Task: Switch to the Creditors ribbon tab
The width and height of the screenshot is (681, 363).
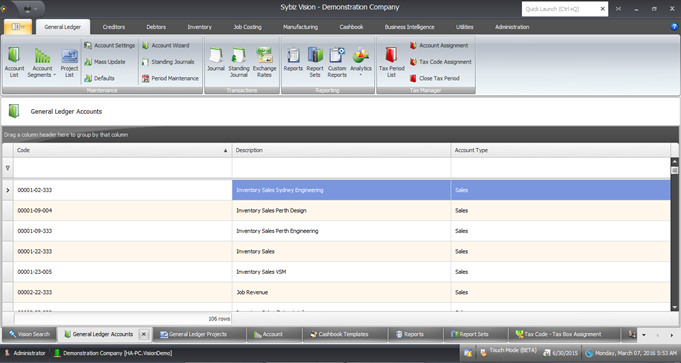Action: [x=114, y=27]
